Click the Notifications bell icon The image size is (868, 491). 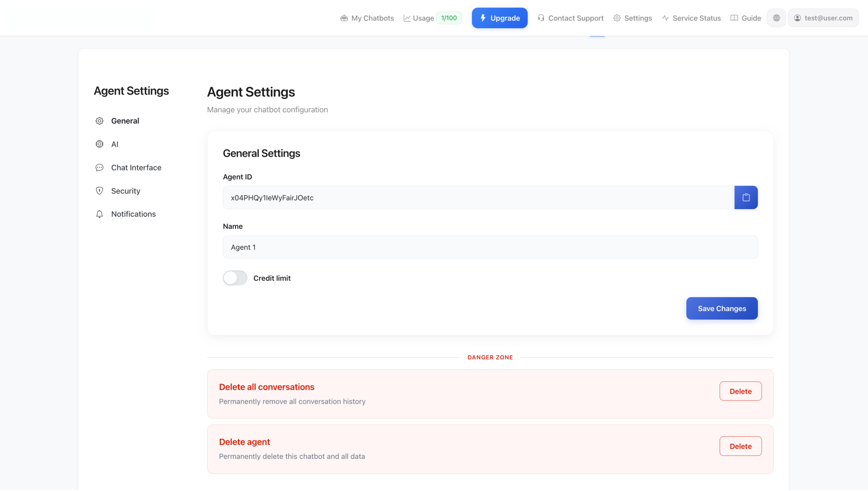click(99, 214)
